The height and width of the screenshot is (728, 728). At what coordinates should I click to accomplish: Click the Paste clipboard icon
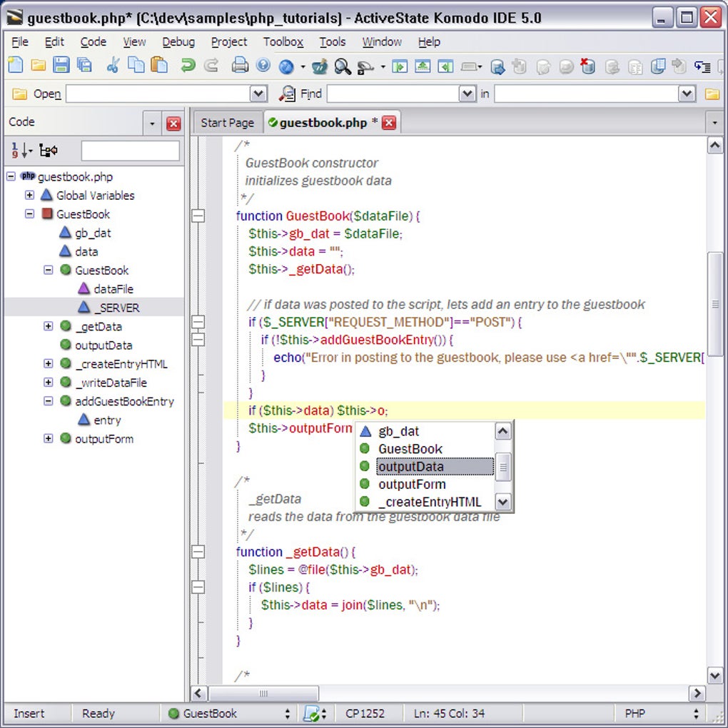tap(159, 66)
